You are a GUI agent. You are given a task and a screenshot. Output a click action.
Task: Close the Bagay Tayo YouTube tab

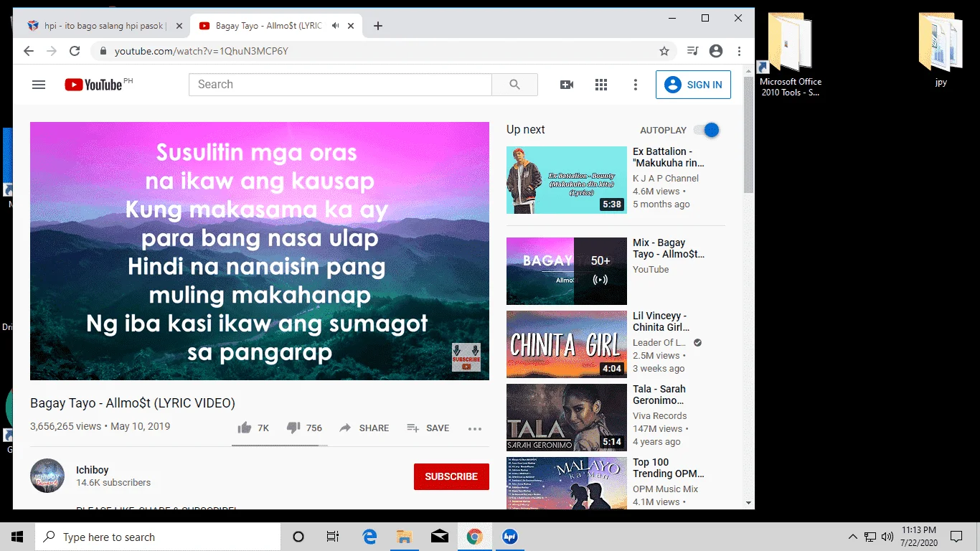pos(351,26)
